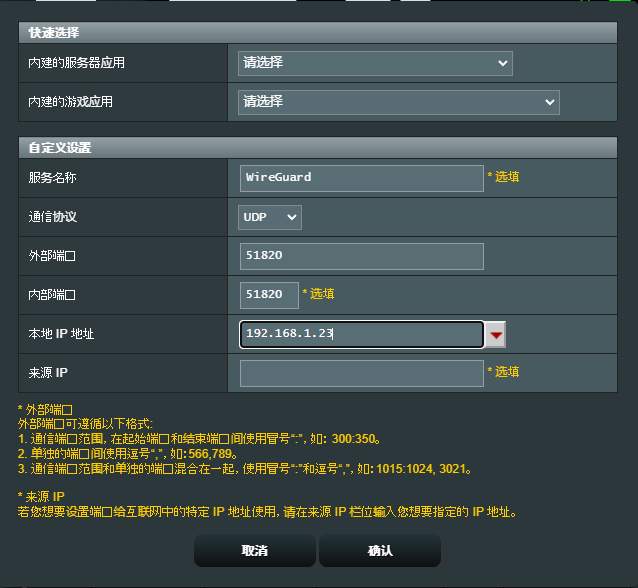Click the 确认 button
Screen dimensions: 638x588
click(x=380, y=551)
